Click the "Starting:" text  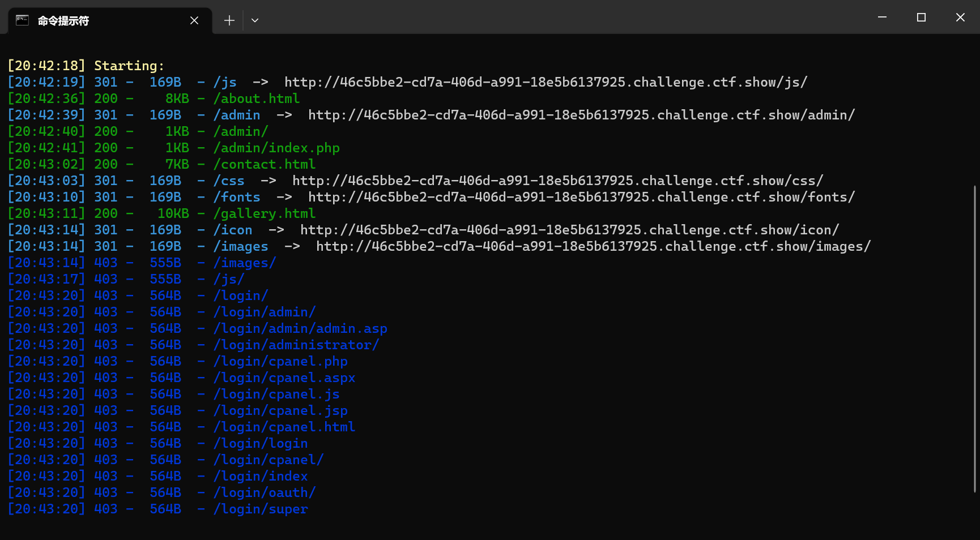(x=129, y=66)
